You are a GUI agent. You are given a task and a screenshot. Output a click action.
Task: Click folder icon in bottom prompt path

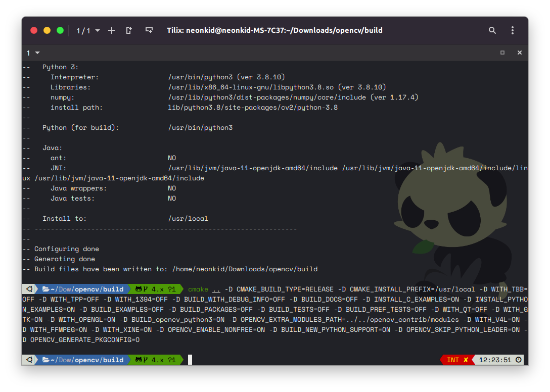pyautogui.click(x=45, y=360)
